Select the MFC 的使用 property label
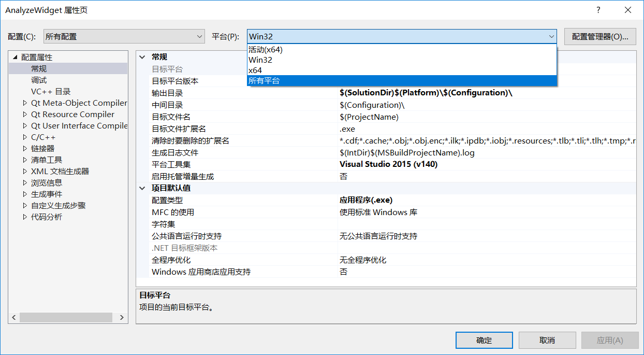Image resolution: width=644 pixels, height=355 pixels. [173, 212]
